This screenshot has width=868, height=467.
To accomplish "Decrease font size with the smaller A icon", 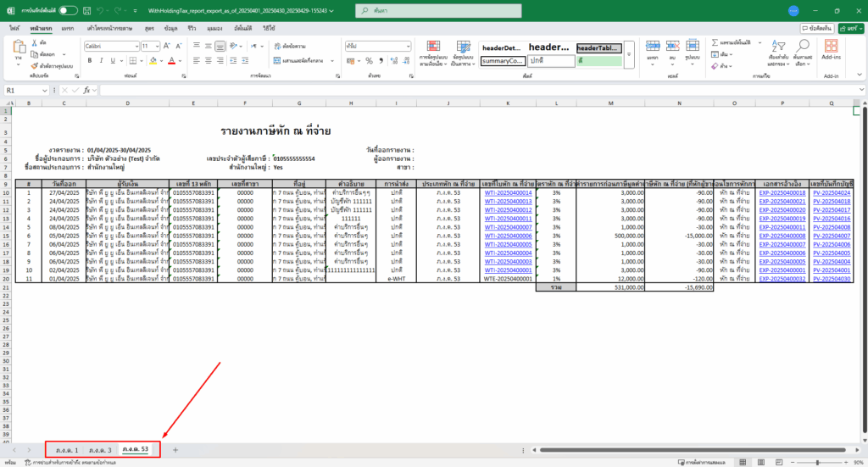I will 178,46.
